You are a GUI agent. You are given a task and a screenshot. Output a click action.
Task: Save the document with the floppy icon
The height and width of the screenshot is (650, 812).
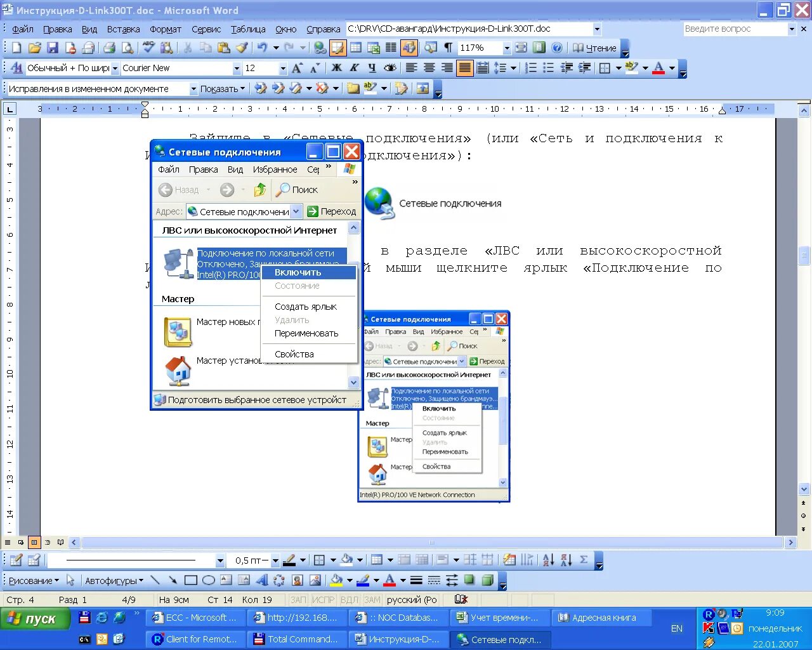coord(52,48)
